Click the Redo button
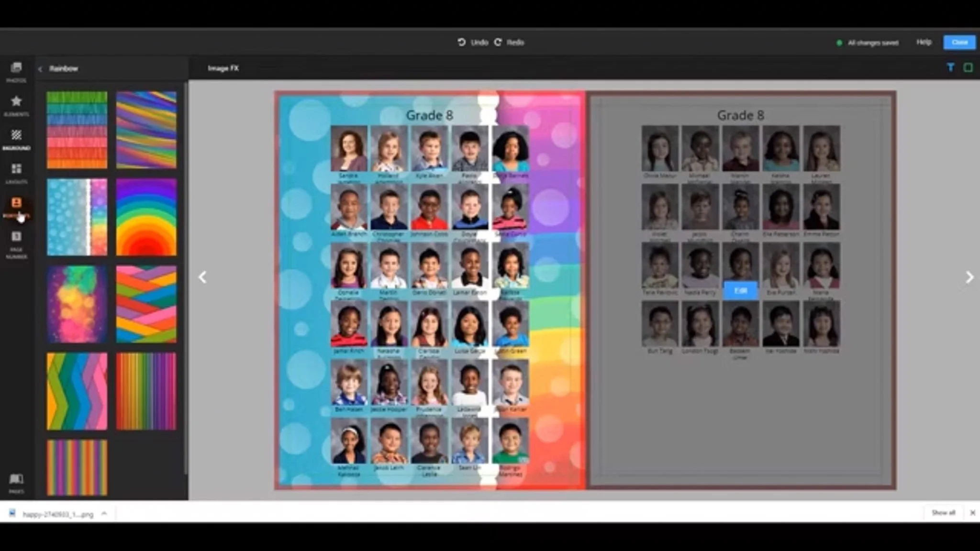 pyautogui.click(x=509, y=42)
